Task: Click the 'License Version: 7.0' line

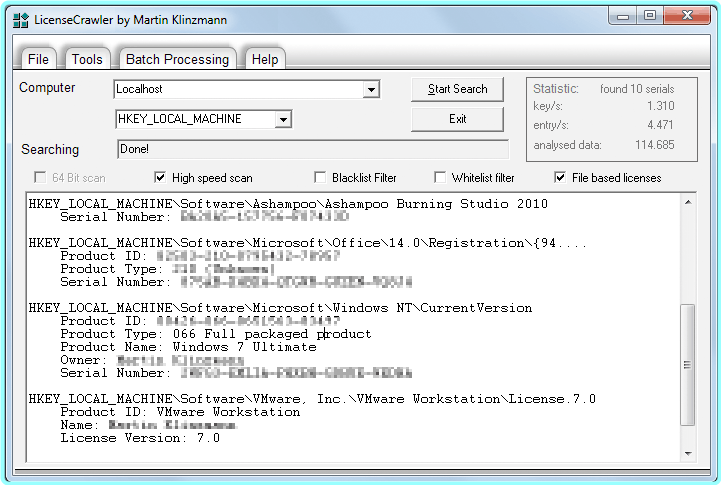Action: [x=140, y=438]
